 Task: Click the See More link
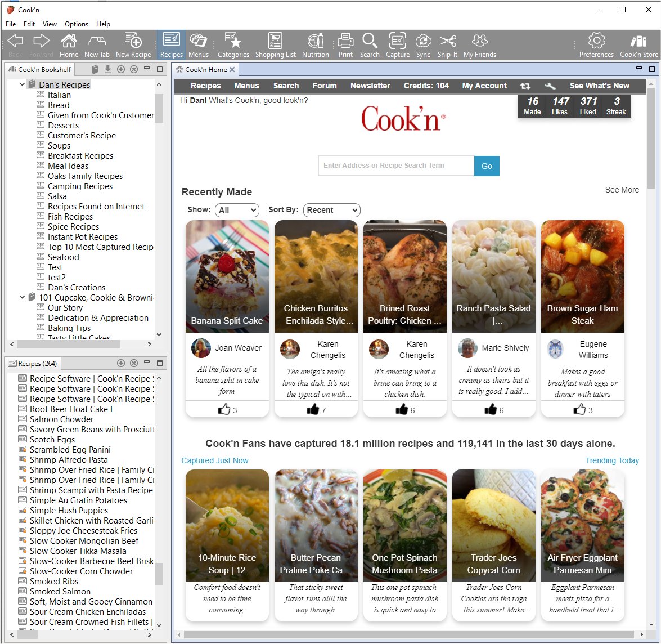[x=622, y=190]
